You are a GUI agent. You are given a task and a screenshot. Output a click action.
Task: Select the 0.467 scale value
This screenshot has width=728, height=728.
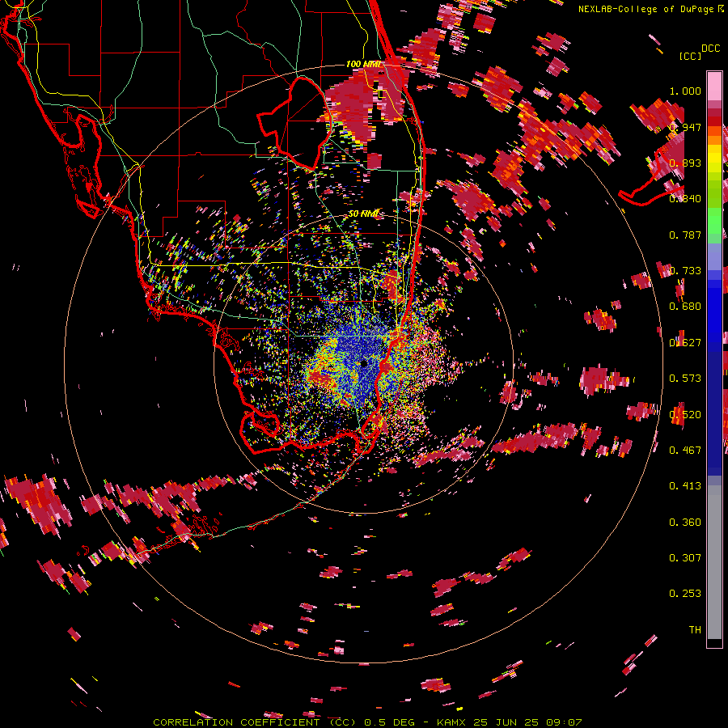685,450
